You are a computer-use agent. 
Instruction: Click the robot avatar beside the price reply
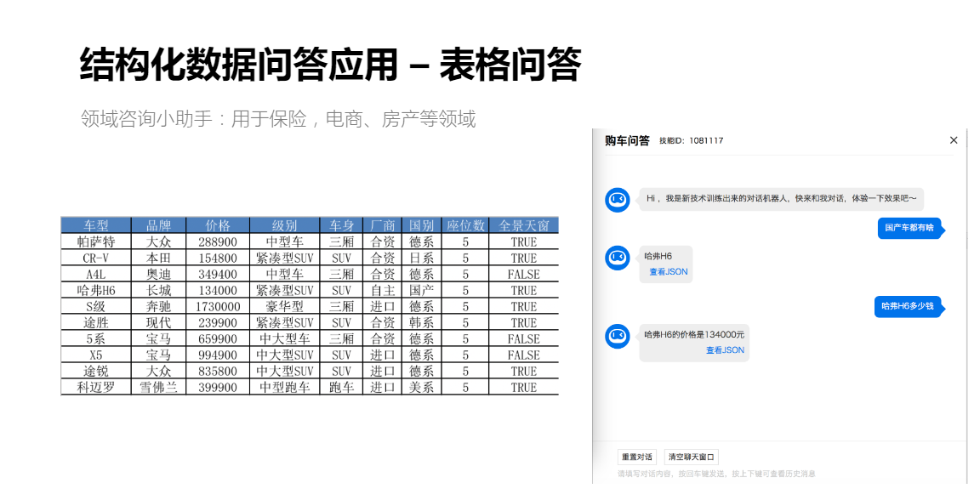(x=618, y=336)
